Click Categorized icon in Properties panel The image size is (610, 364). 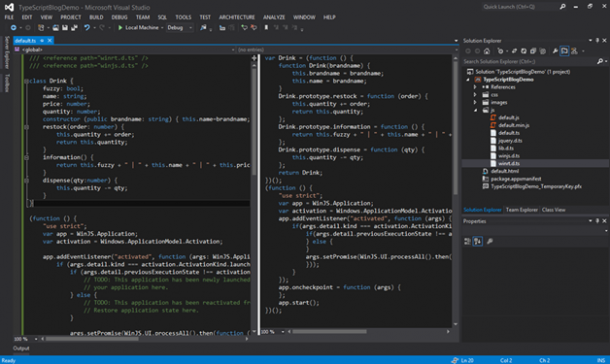467,242
